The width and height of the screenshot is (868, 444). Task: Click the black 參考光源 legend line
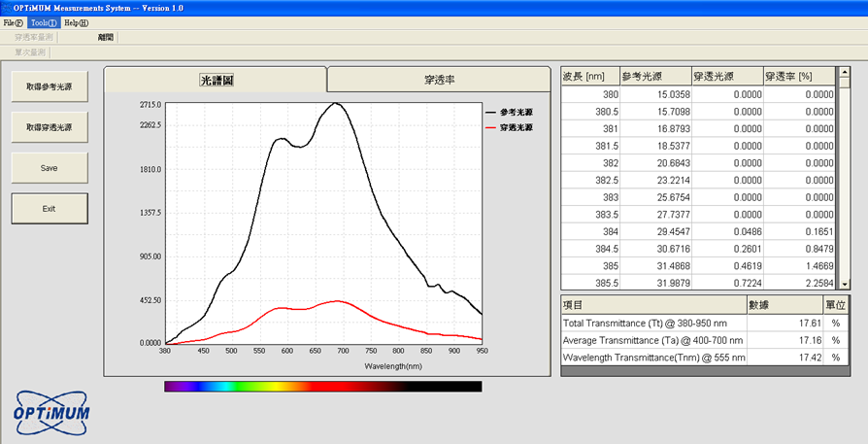click(489, 112)
